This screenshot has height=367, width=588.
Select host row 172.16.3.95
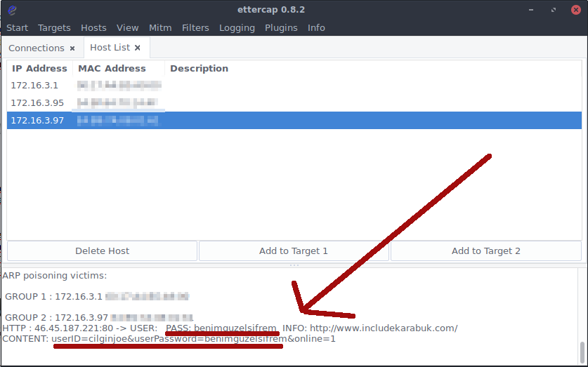pos(294,102)
